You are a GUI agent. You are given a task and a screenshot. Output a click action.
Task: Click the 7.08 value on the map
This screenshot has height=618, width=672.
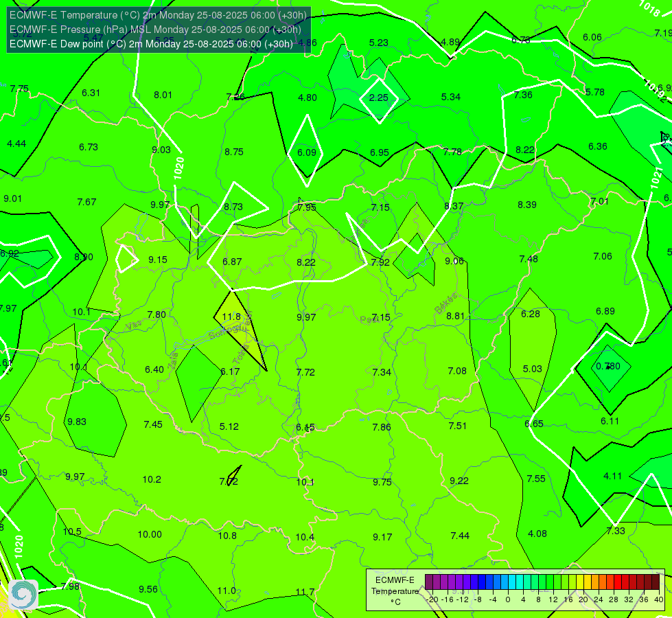coord(457,371)
